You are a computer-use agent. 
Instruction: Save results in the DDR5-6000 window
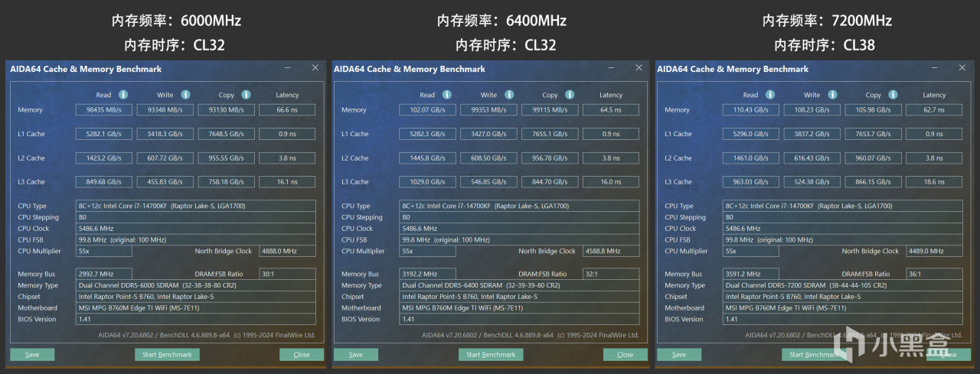[32, 355]
